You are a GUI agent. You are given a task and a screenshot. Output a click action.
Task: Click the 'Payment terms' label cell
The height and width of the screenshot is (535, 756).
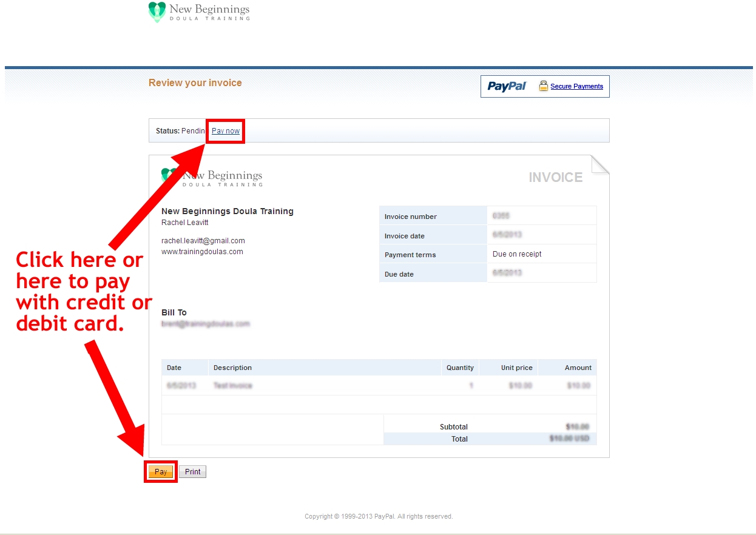433,254
